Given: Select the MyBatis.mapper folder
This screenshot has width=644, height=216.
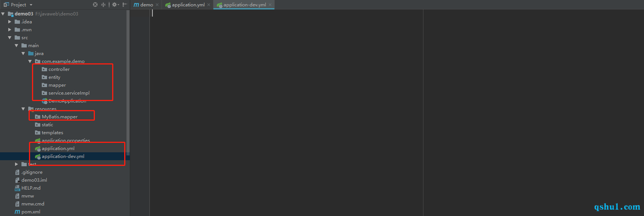Looking at the screenshot, I should tap(59, 117).
